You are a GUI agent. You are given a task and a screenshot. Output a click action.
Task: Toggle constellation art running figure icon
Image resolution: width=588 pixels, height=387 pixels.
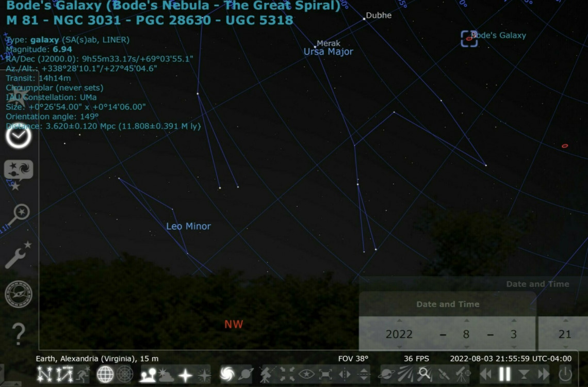tap(83, 374)
